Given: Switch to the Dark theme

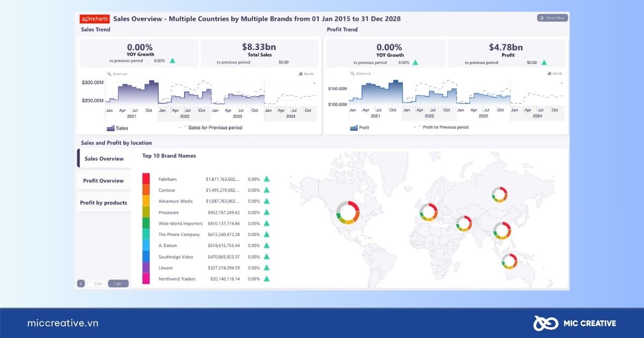Looking at the screenshot, I should point(98,283).
